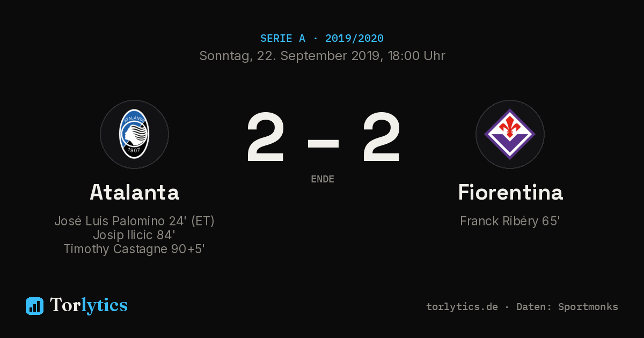Image resolution: width=644 pixels, height=338 pixels.
Task: Click the Fiorentina club crest
Action: point(510,134)
